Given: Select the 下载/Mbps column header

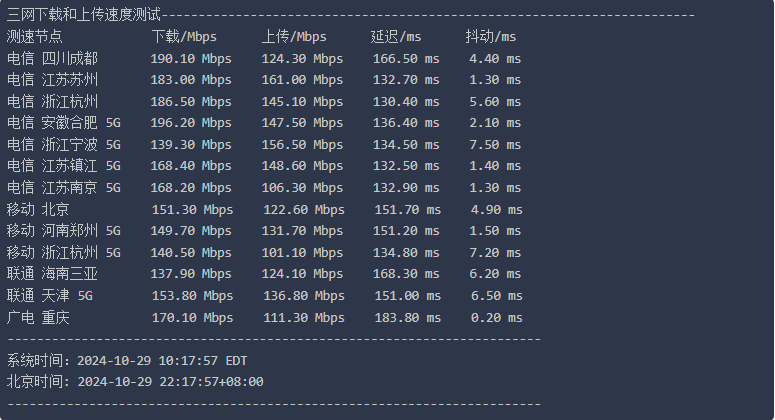Looking at the screenshot, I should pyautogui.click(x=184, y=37).
